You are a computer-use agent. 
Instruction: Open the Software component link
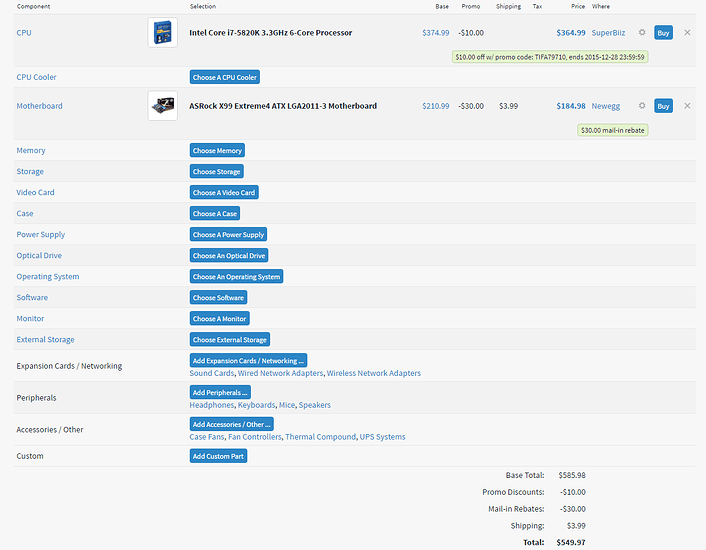pos(32,298)
